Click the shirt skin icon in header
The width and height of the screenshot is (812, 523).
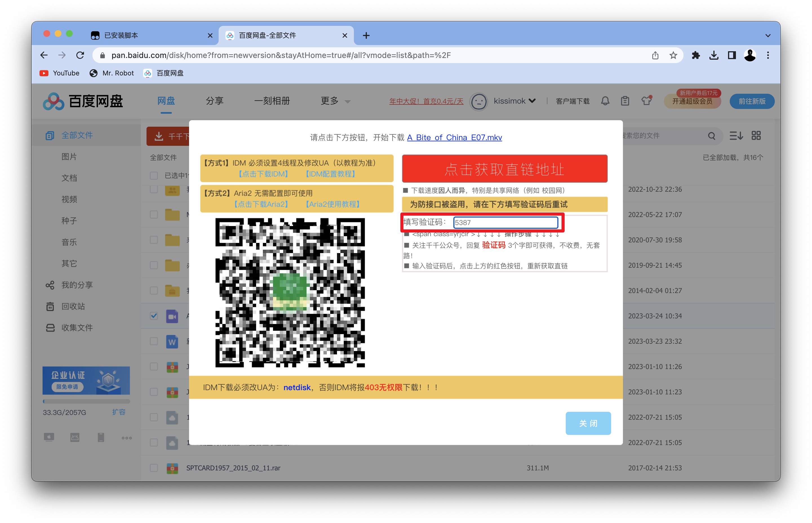[646, 101]
